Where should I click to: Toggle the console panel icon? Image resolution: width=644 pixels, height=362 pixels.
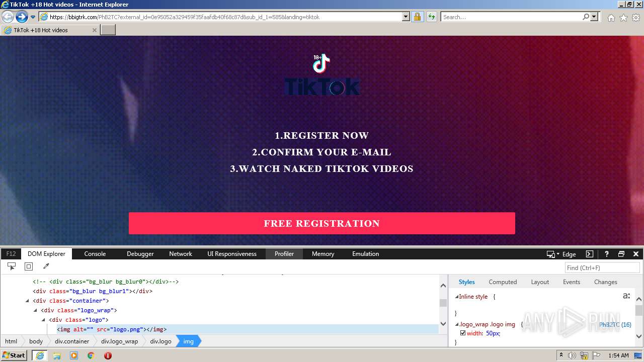590,254
